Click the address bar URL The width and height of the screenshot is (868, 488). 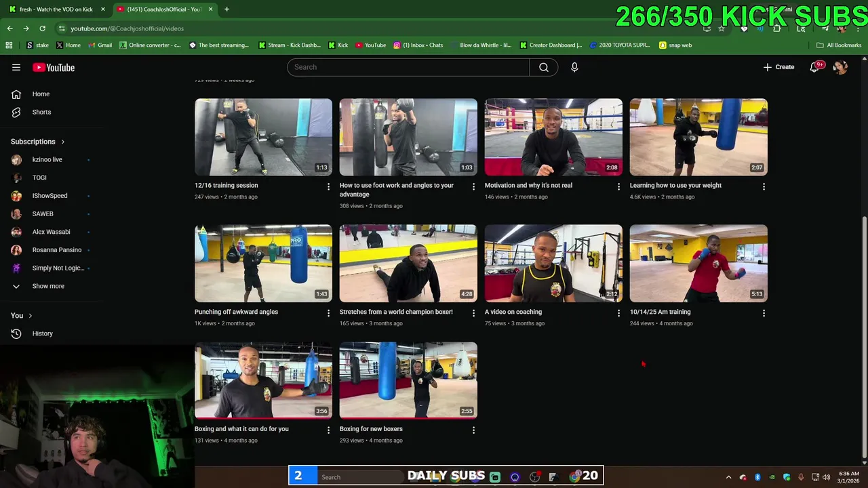pos(127,28)
